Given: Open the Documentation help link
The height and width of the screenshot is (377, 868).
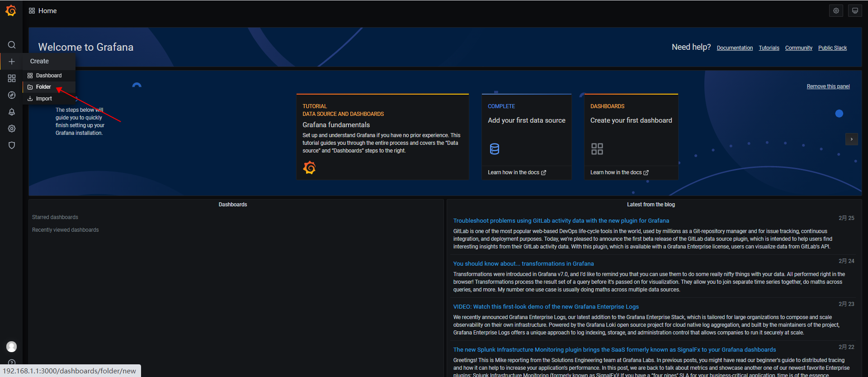Looking at the screenshot, I should pos(735,48).
